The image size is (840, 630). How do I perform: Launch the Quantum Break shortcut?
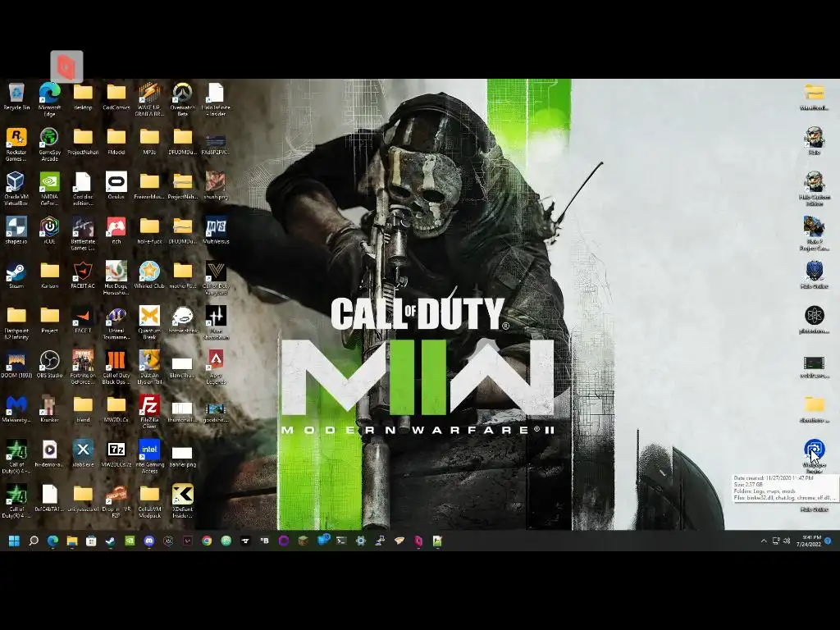click(x=149, y=322)
